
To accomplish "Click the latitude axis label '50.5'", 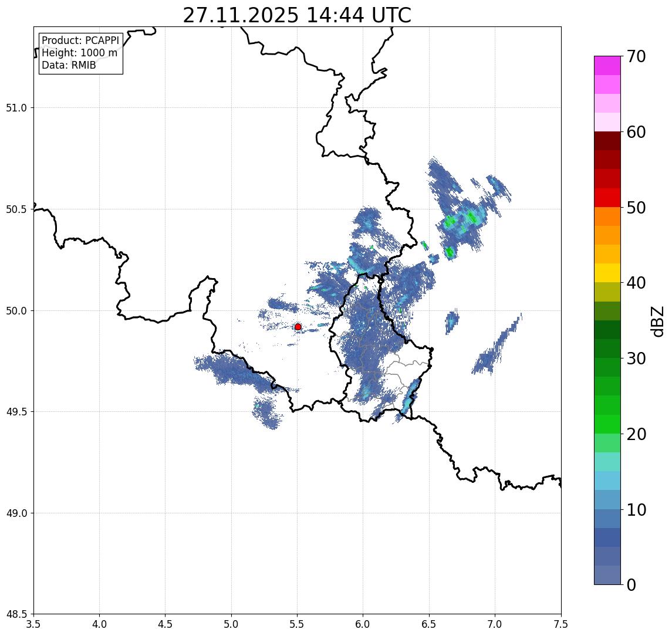I will point(16,209).
